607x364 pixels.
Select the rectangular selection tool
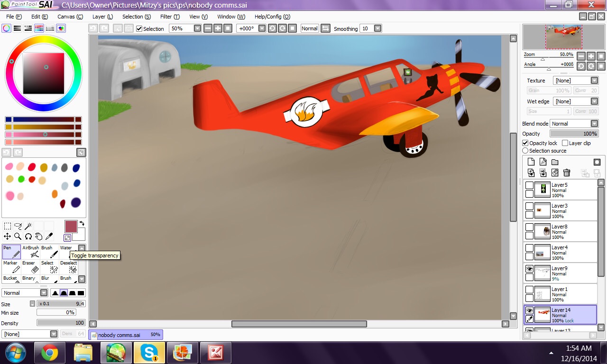8,226
